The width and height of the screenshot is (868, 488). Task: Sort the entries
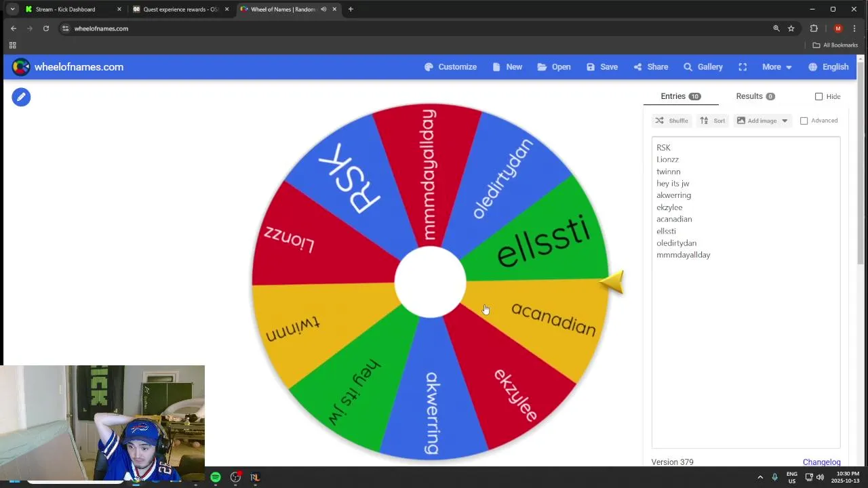tap(712, 121)
